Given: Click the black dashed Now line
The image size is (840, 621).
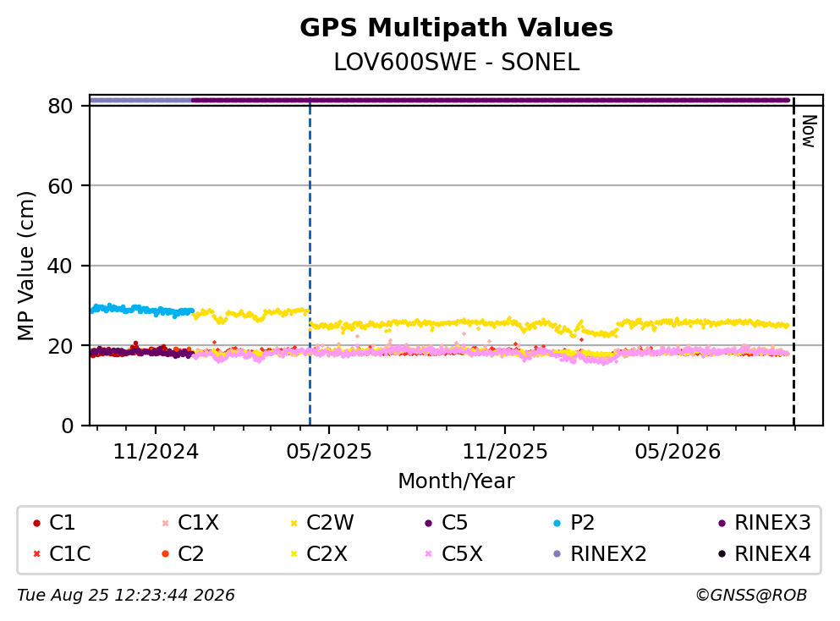Looking at the screenshot, I should coord(793,262).
